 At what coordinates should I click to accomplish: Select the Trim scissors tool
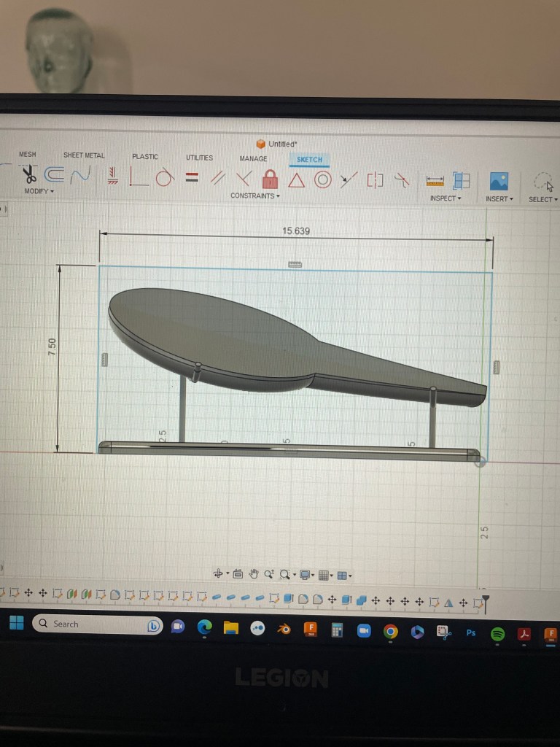click(x=28, y=175)
